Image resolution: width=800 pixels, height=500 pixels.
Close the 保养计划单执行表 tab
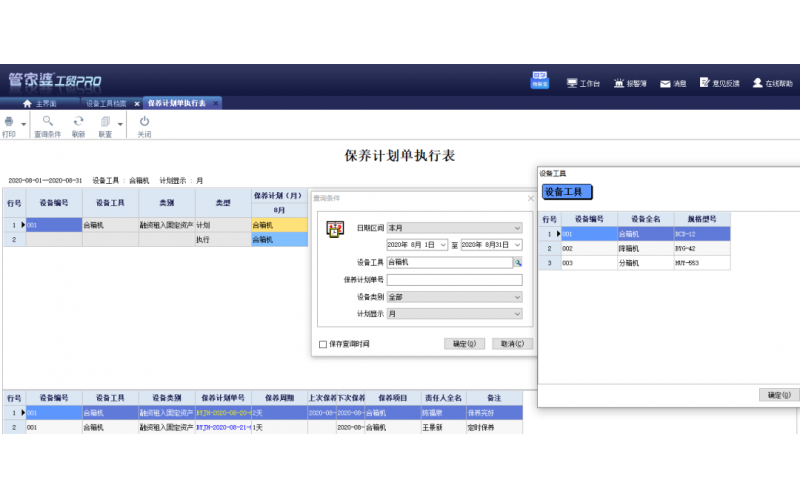[x=216, y=103]
